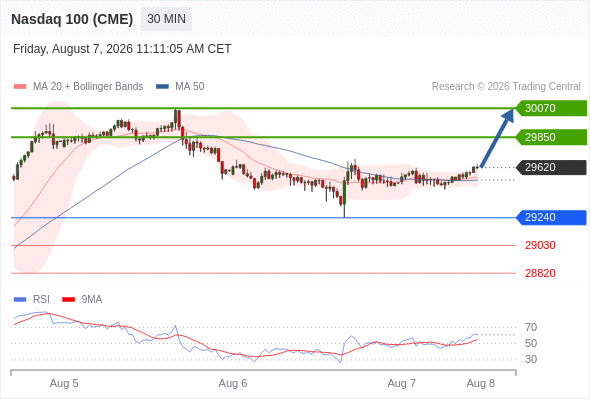The image size is (590, 400).
Task: Click the blue RSI legend swatch
Action: point(20,300)
